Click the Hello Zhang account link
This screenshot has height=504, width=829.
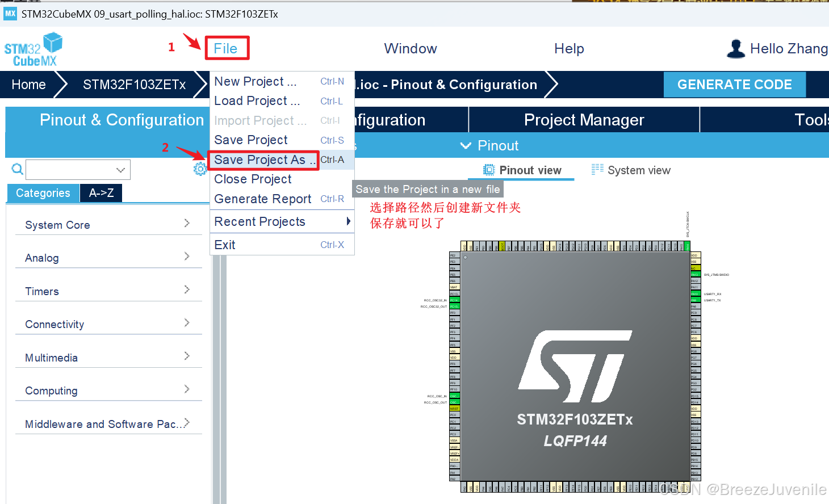coord(789,49)
